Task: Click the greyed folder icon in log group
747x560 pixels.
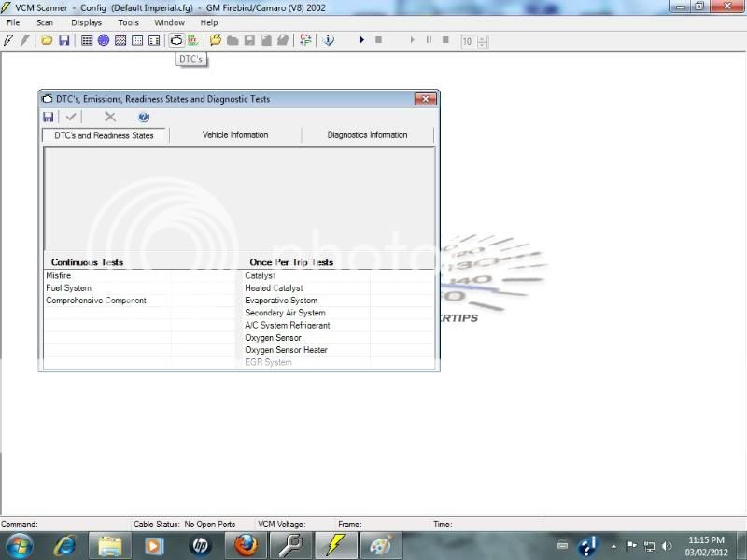Action: click(233, 40)
